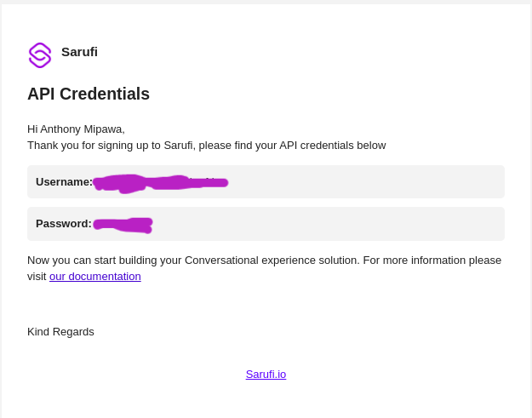
Task: Click the redacted username value
Action: 160,184
